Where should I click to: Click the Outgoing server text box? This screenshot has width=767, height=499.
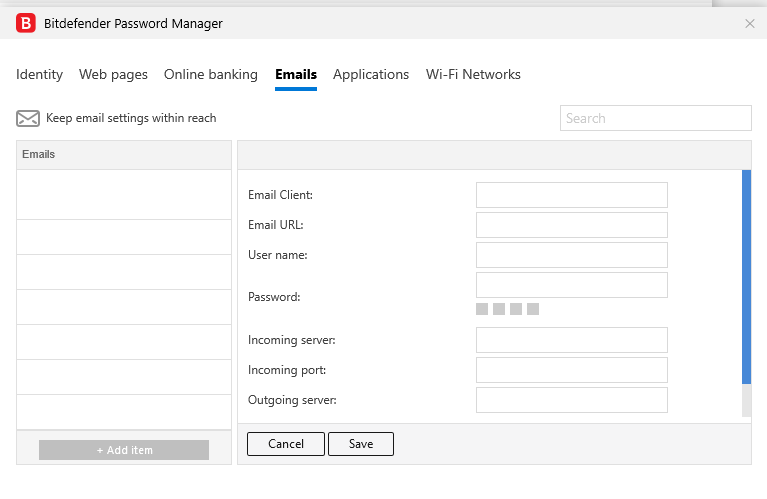[x=571, y=400]
